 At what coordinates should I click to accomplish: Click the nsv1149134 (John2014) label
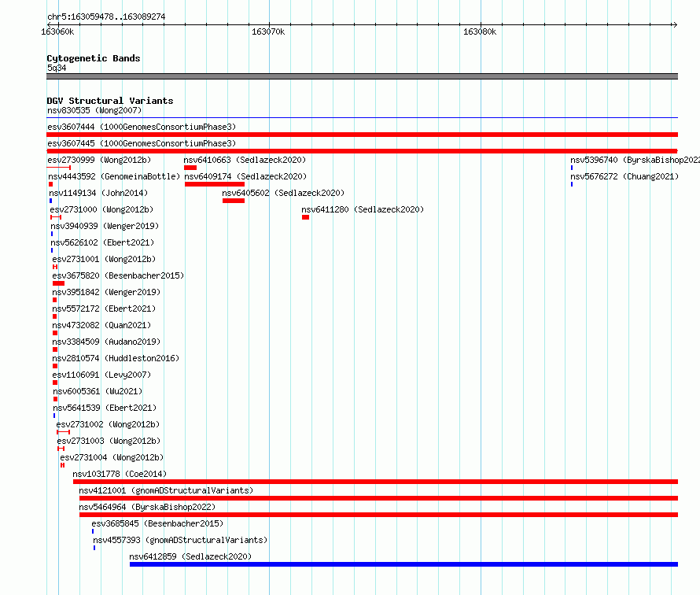pyautogui.click(x=98, y=193)
